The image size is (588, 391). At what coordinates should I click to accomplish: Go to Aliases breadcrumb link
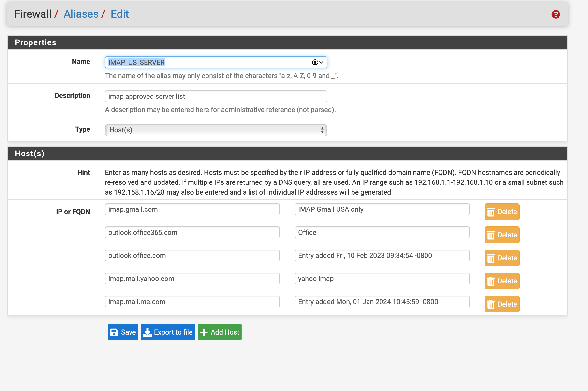tap(81, 14)
